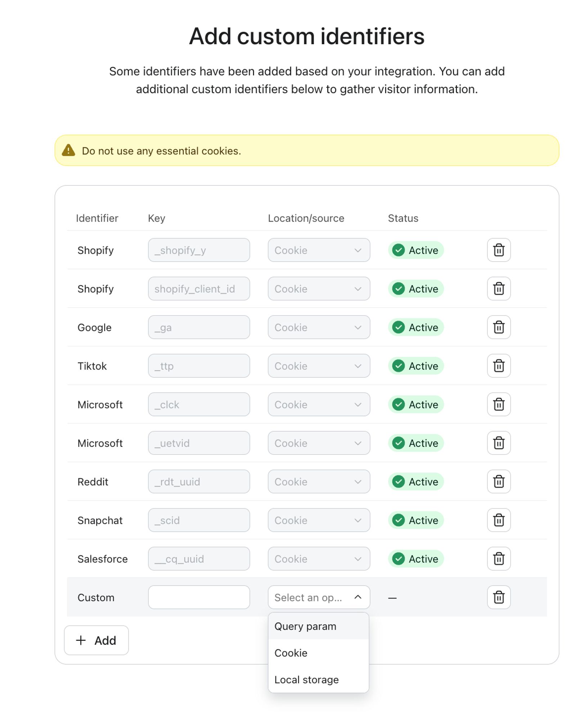
Task: Click the Google identifier label
Action: (x=94, y=327)
